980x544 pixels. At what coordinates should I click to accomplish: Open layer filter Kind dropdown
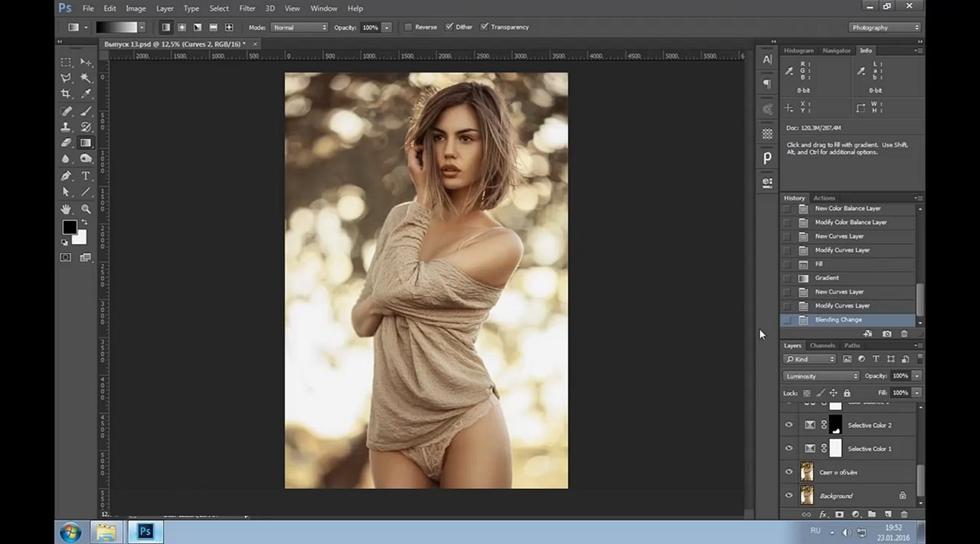pyautogui.click(x=810, y=359)
